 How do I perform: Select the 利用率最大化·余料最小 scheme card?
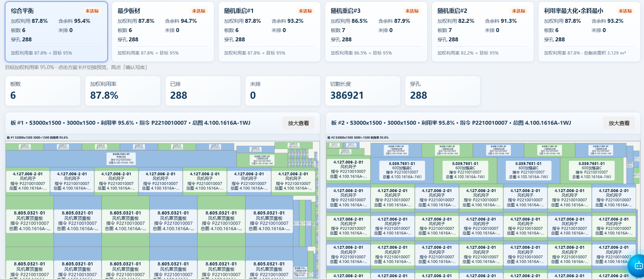589,32
